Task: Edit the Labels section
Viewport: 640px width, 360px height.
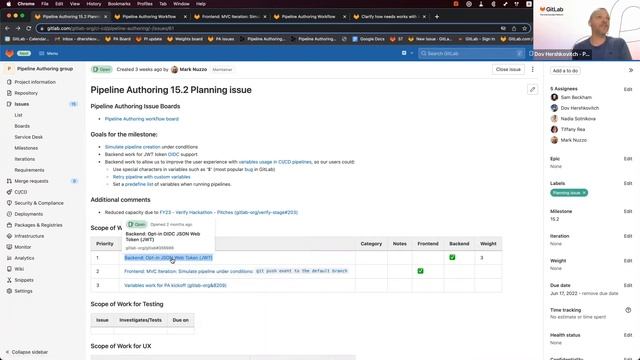Action: point(628,183)
